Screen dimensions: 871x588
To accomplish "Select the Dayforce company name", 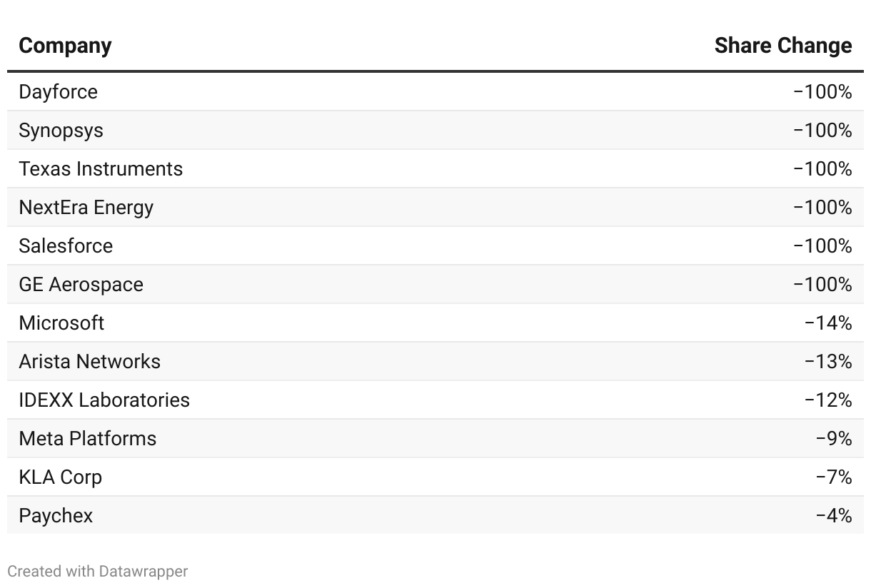I will tap(58, 92).
